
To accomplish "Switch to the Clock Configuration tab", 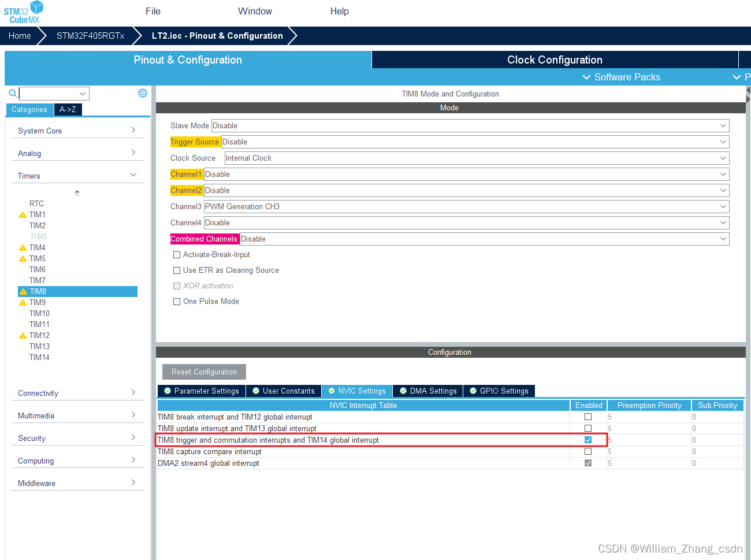I will click(555, 60).
